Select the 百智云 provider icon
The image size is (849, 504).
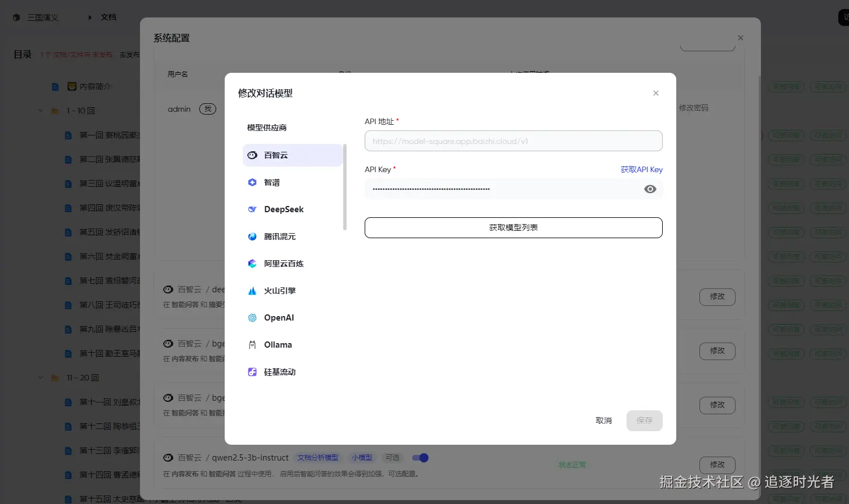tap(252, 155)
